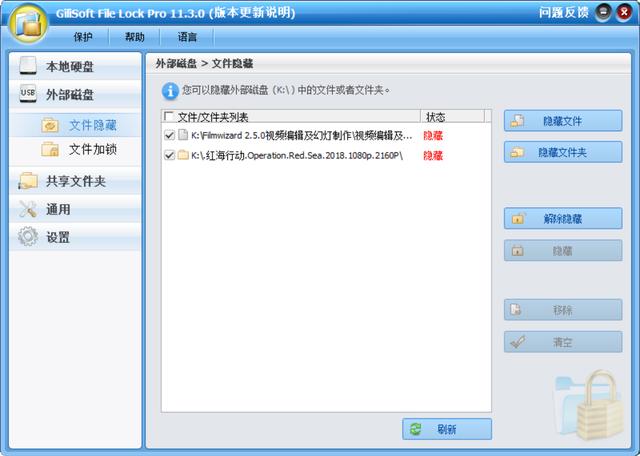
Task: Open the 语言 menu
Action: tap(187, 37)
